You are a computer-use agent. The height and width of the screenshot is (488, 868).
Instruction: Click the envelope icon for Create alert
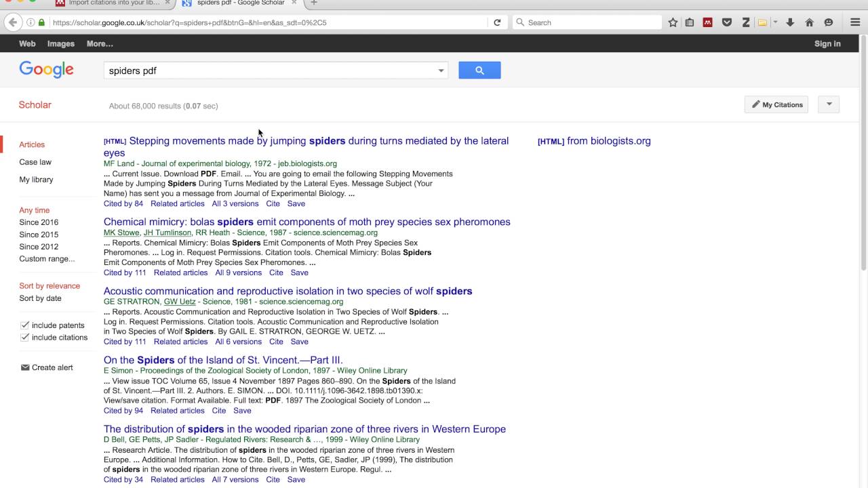(x=25, y=367)
